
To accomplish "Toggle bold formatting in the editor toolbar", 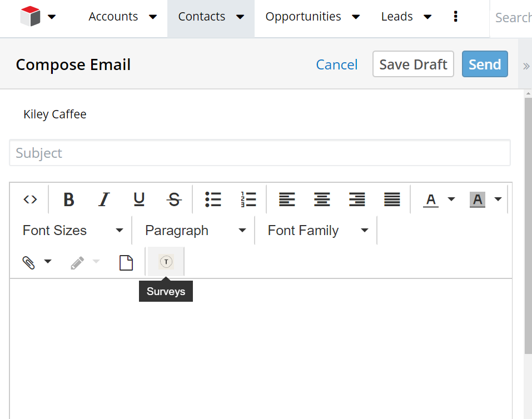I will click(69, 199).
